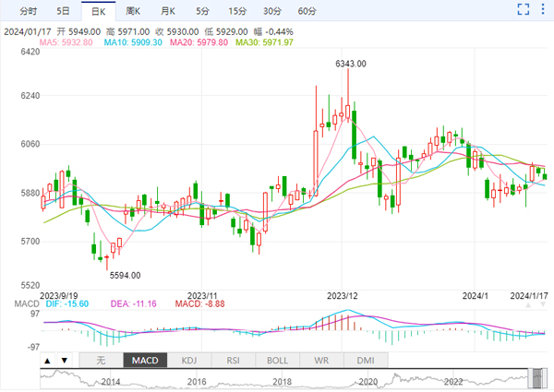Select the 月K tab
Viewport: 554px width, 392px height.
pyautogui.click(x=168, y=11)
